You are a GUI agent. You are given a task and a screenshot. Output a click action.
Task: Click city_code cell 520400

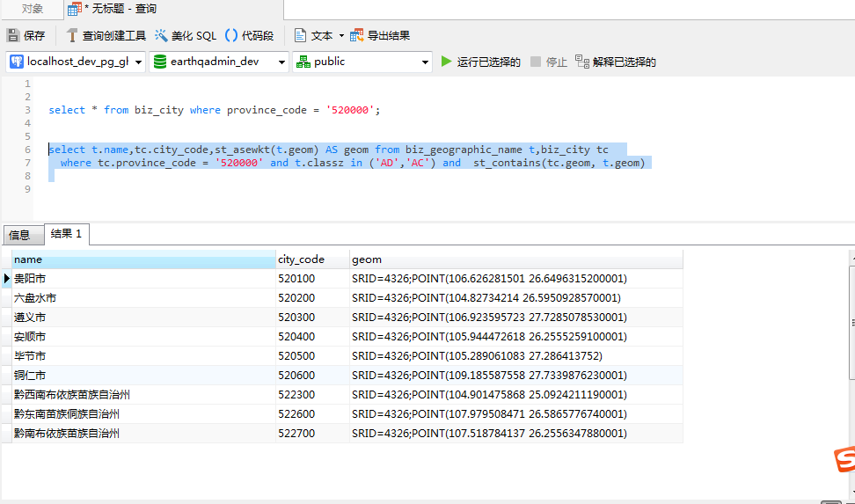[x=312, y=337]
